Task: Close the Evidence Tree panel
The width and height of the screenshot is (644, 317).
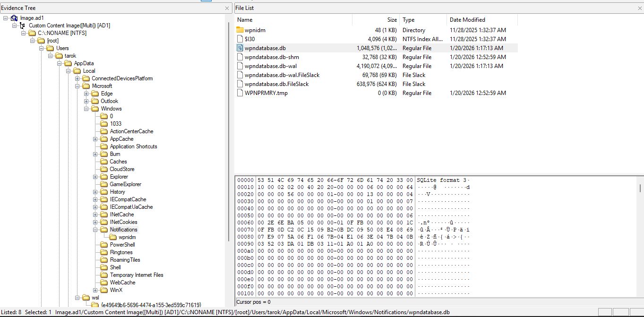Action: (x=227, y=8)
